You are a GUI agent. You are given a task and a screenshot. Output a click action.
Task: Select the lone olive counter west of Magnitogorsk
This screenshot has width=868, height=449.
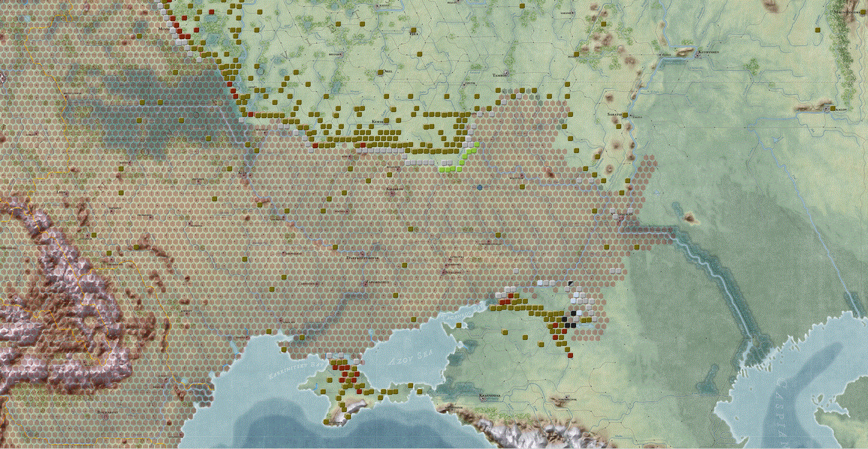click(817, 30)
